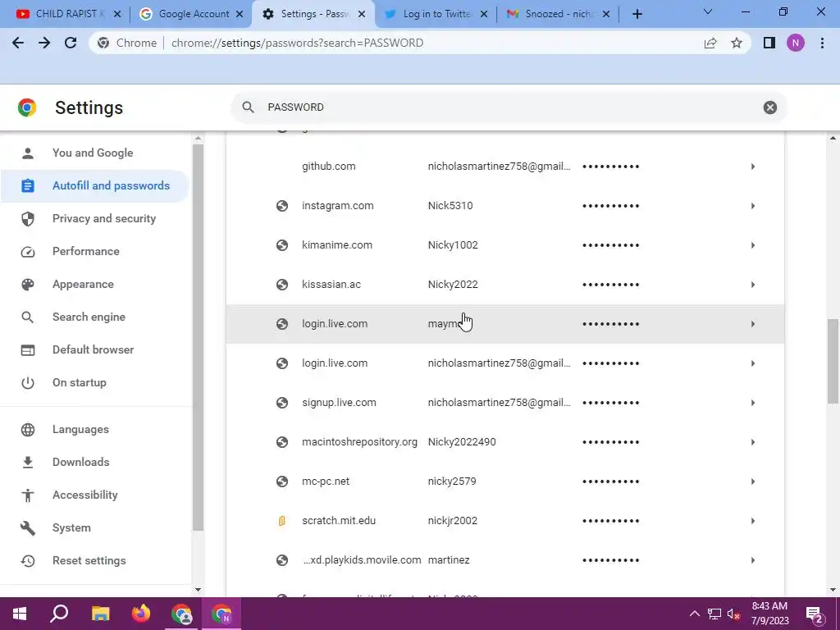This screenshot has width=840, height=630.
Task: Expand the instagram.com password entry arrow
Action: coord(753,206)
